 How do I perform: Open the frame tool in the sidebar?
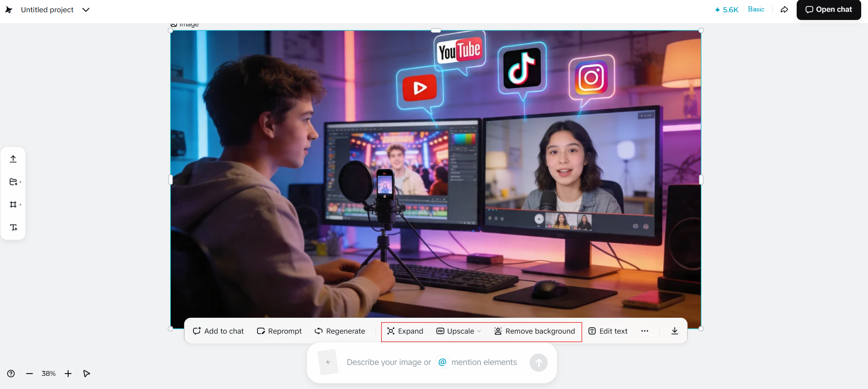pos(14,204)
